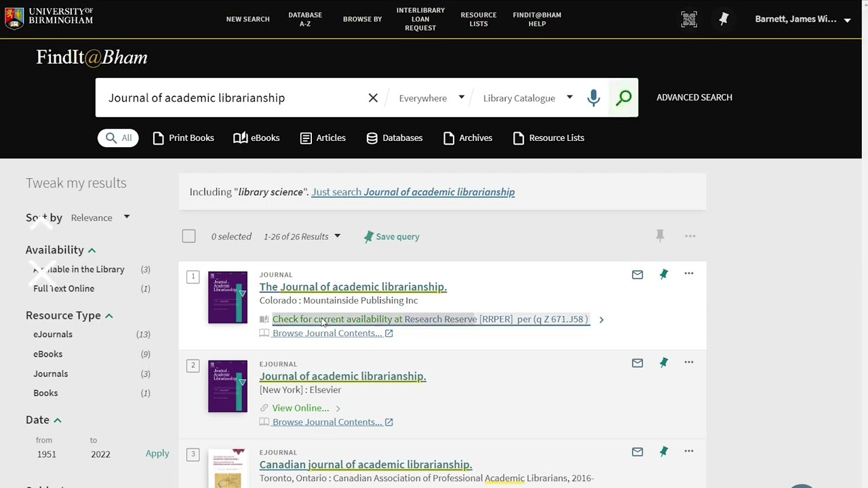Pin result 2 Elsevier ejournal

664,363
